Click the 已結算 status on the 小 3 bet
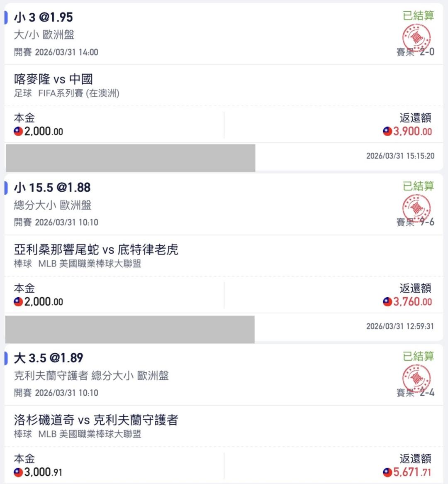 [x=418, y=16]
